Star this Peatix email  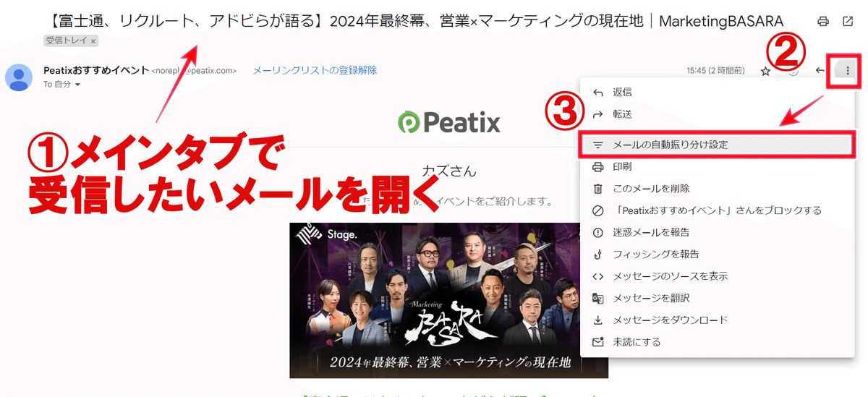[x=765, y=71]
